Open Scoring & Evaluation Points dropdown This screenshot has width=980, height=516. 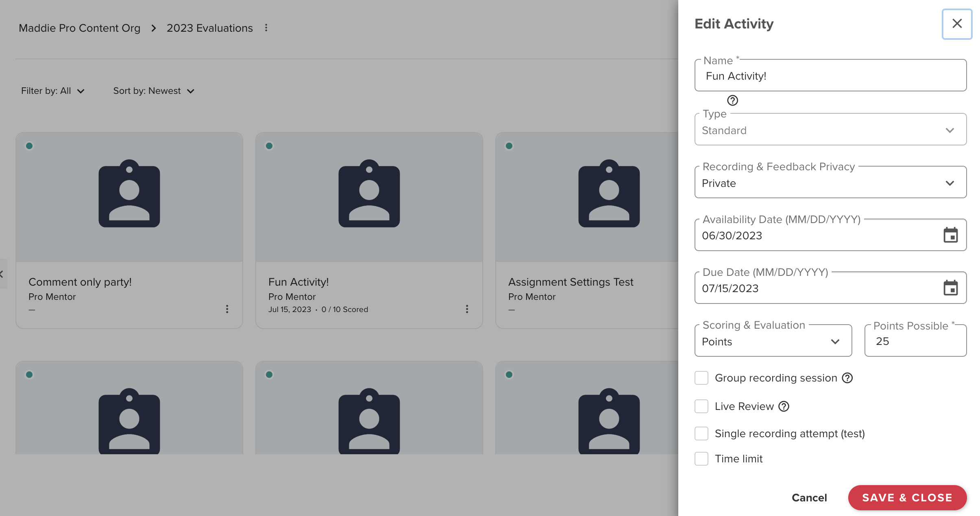(773, 341)
